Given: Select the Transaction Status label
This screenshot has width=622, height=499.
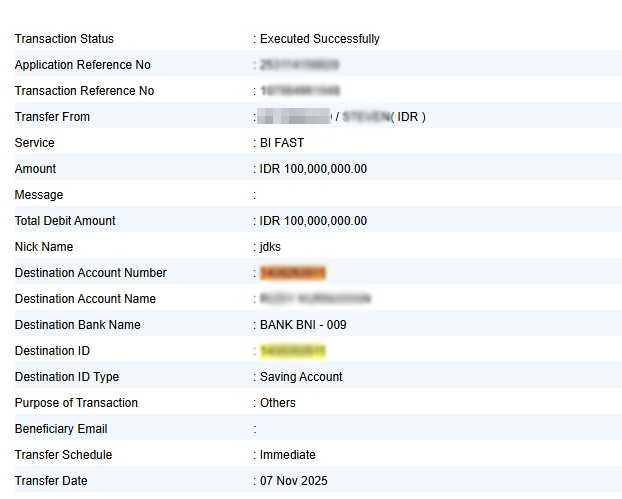Looking at the screenshot, I should (x=64, y=39).
